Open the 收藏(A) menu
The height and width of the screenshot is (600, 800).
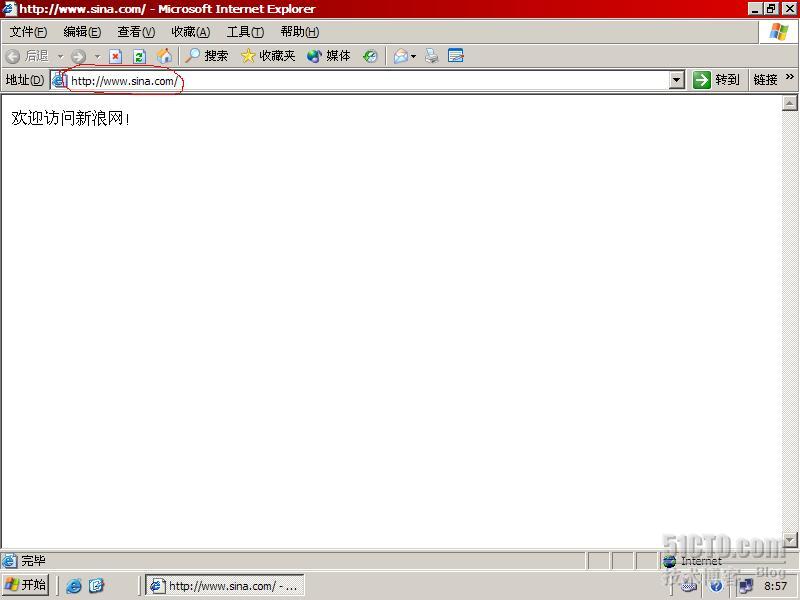[190, 32]
